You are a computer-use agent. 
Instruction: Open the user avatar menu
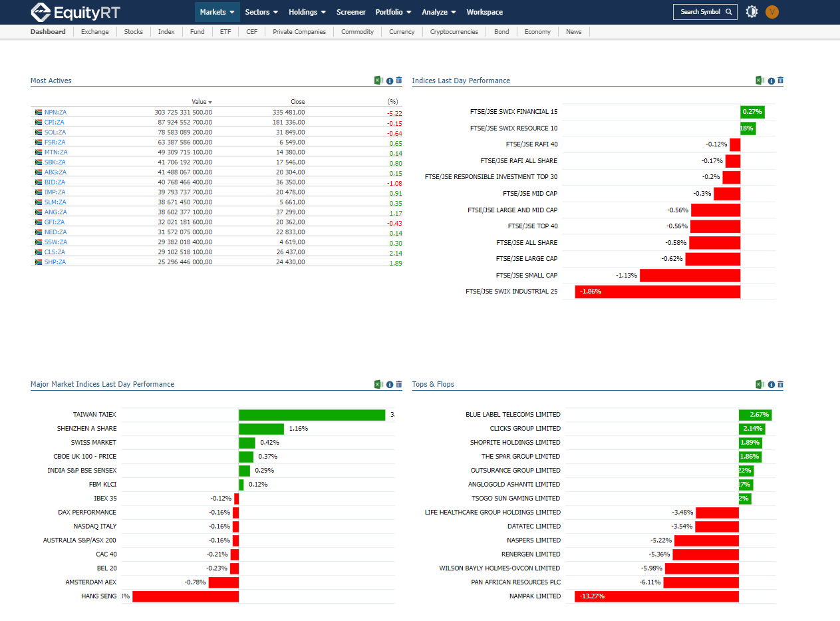point(772,11)
